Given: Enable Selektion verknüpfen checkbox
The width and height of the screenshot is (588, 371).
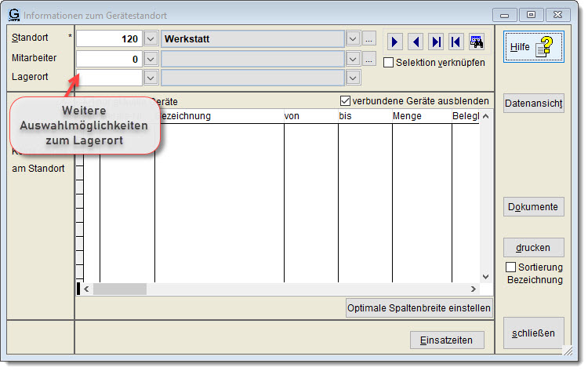Looking at the screenshot, I should click(x=389, y=63).
